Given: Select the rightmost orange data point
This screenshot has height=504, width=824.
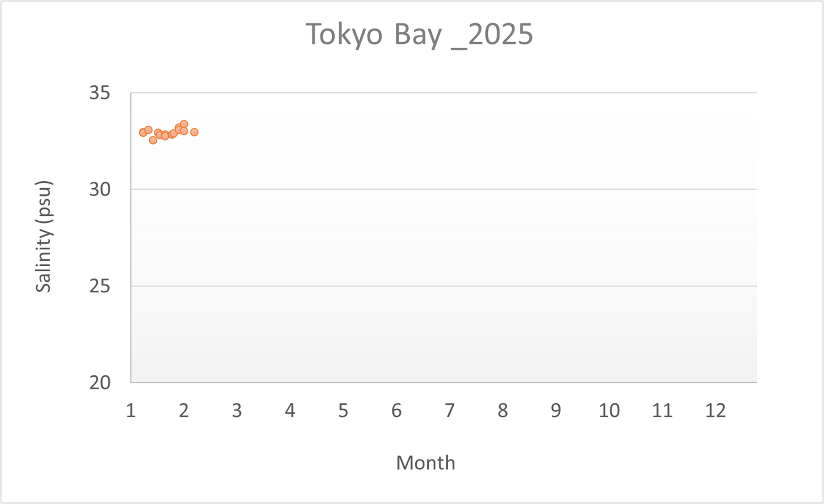Looking at the screenshot, I should (x=194, y=132).
